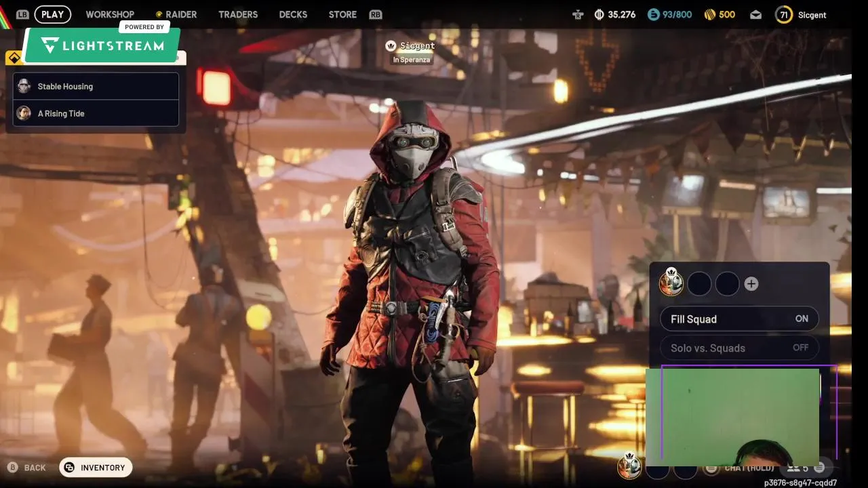Open the INVENTORY button
Screen dimensions: 868x488
96,468
